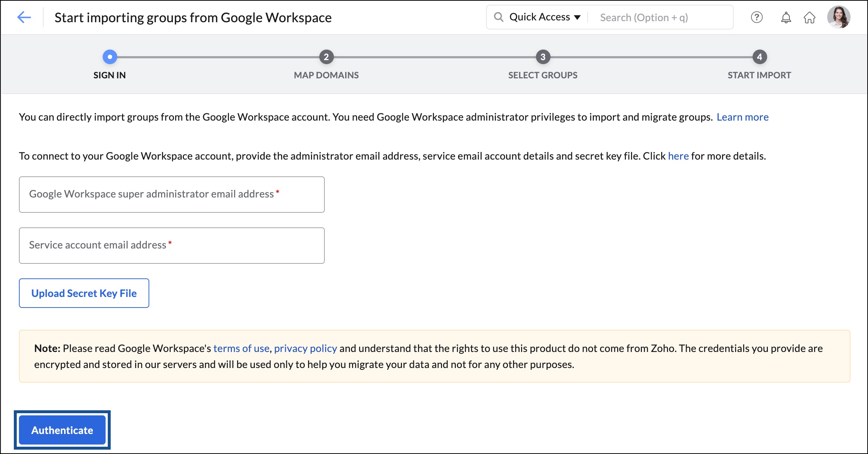Click the user profile avatar icon
This screenshot has height=454, width=868.
pyautogui.click(x=839, y=17)
